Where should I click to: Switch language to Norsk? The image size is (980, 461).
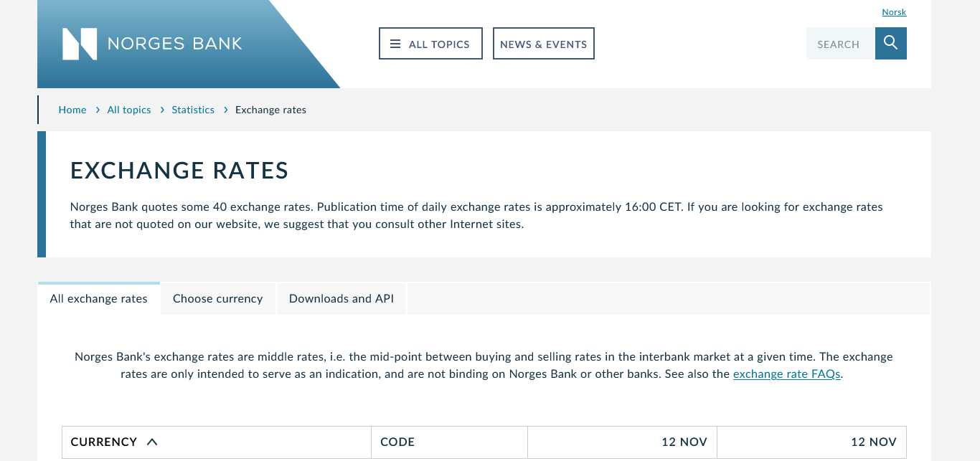point(894,12)
